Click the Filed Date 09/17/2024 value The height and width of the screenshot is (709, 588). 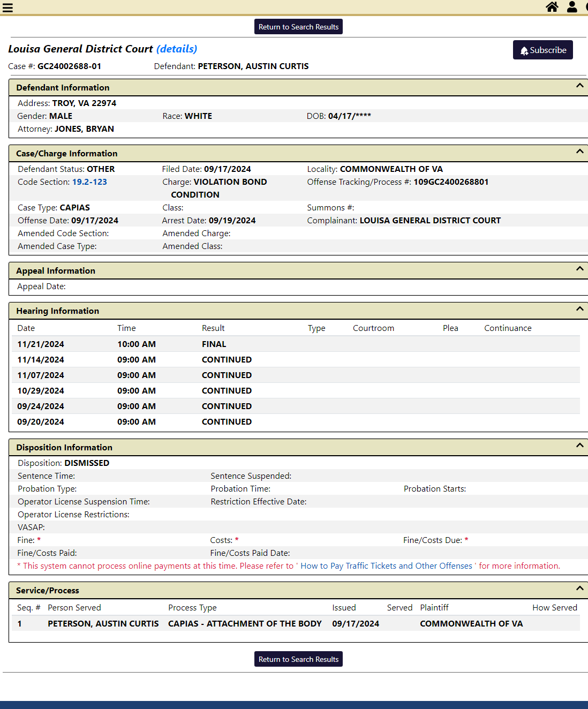(x=228, y=169)
